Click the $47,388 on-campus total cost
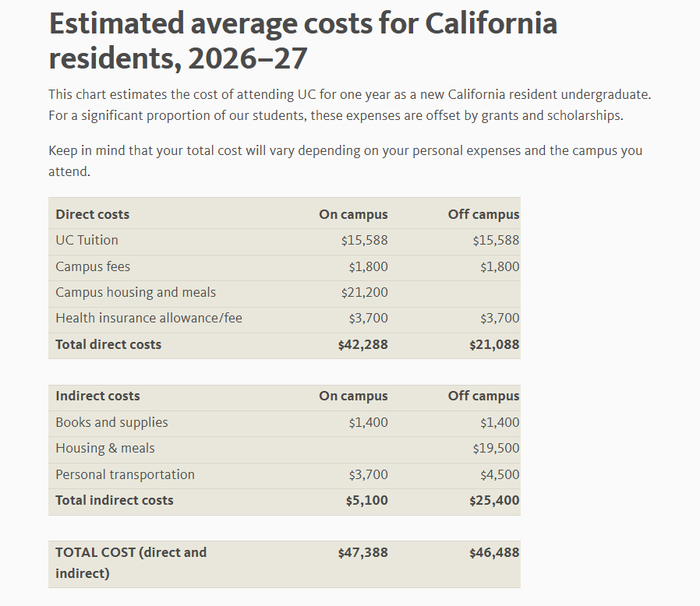The height and width of the screenshot is (606, 700). (362, 552)
